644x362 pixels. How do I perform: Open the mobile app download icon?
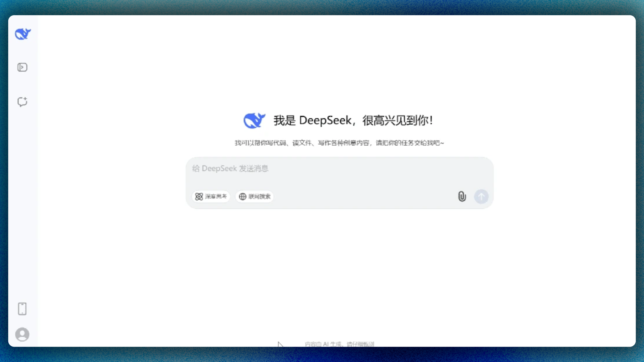coord(22,309)
